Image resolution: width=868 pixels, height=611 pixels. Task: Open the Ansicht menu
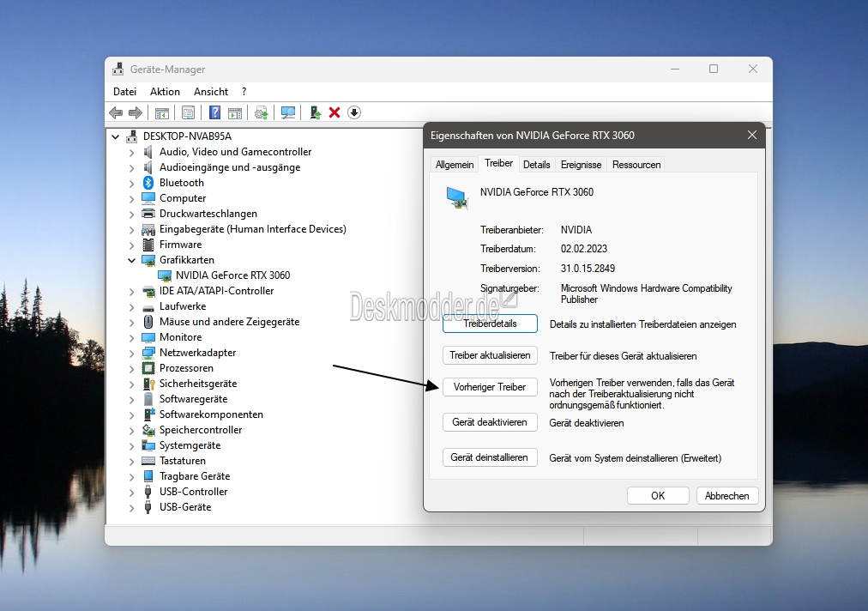click(211, 92)
